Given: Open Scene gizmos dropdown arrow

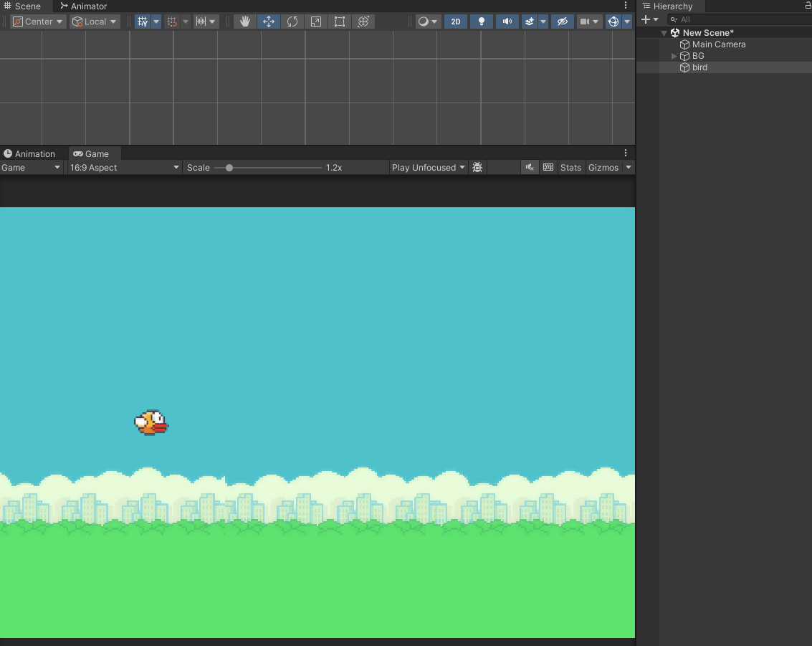Looking at the screenshot, I should 627,22.
